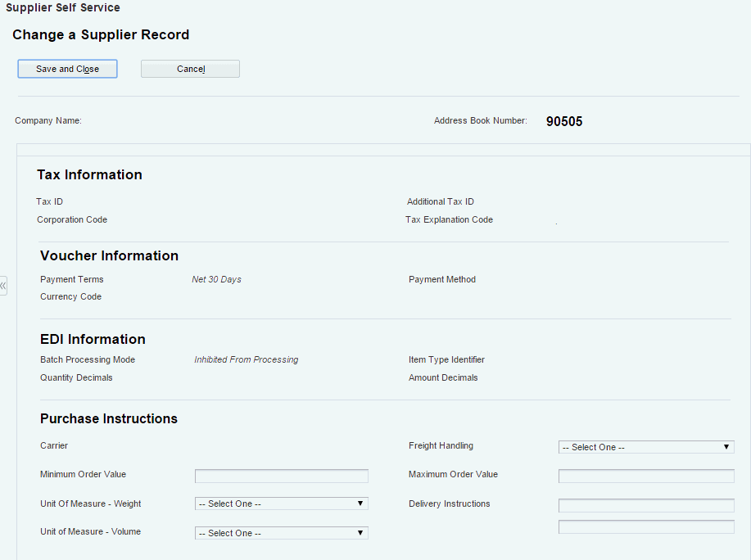Click the Tax Information heading
The image size is (751, 560).
point(89,174)
